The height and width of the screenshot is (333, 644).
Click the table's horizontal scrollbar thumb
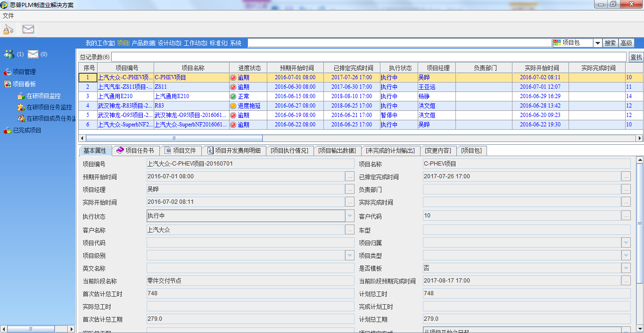(174, 138)
